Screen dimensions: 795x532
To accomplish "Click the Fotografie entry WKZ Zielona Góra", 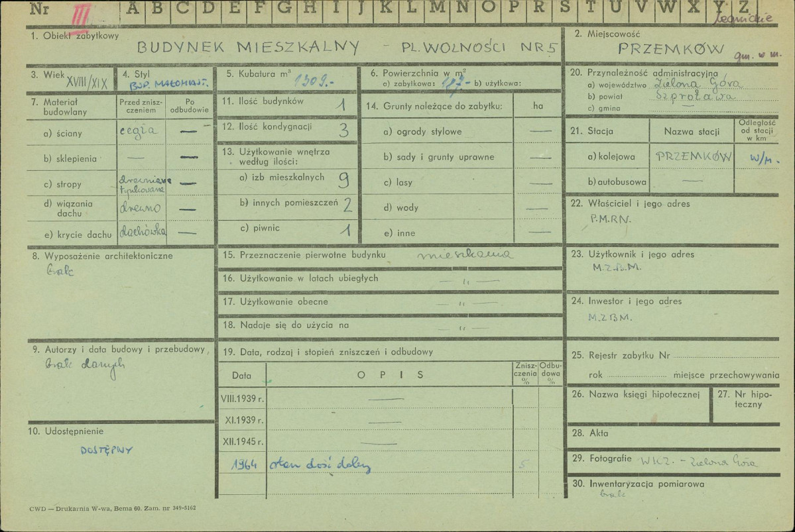I will click(x=698, y=462).
